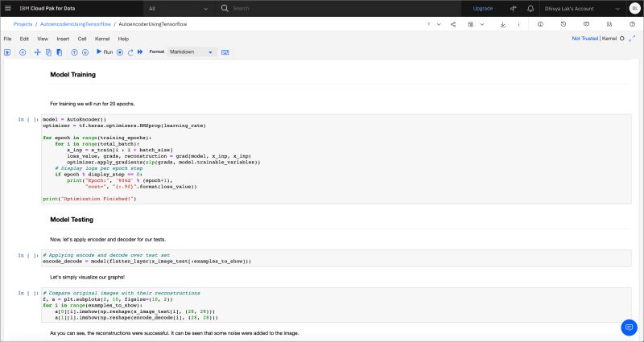Cut the selected cells with scissors icon

pyautogui.click(x=37, y=52)
